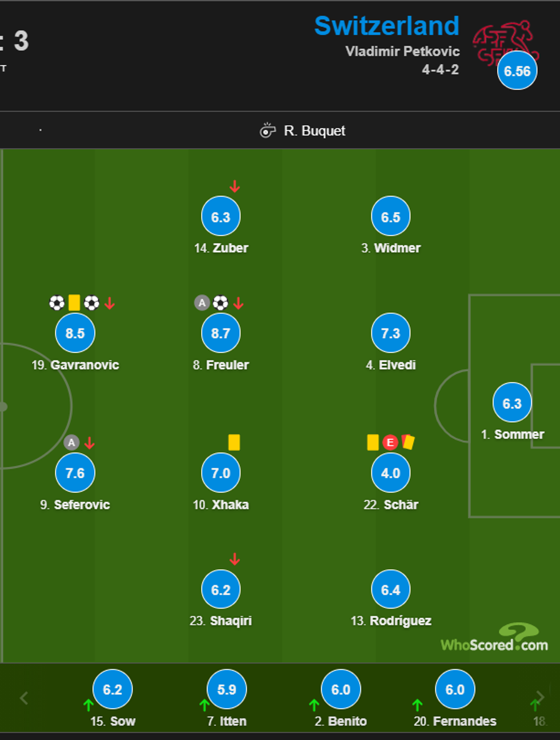This screenshot has height=740, width=560.
Task: Click Seferovic's assist icon
Action: pos(71,442)
